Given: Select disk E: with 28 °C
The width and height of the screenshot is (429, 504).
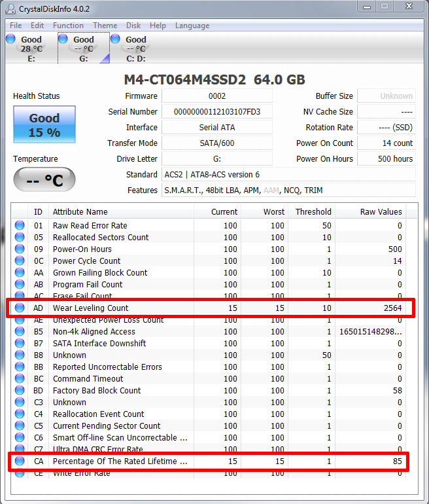Looking at the screenshot, I should [31, 48].
